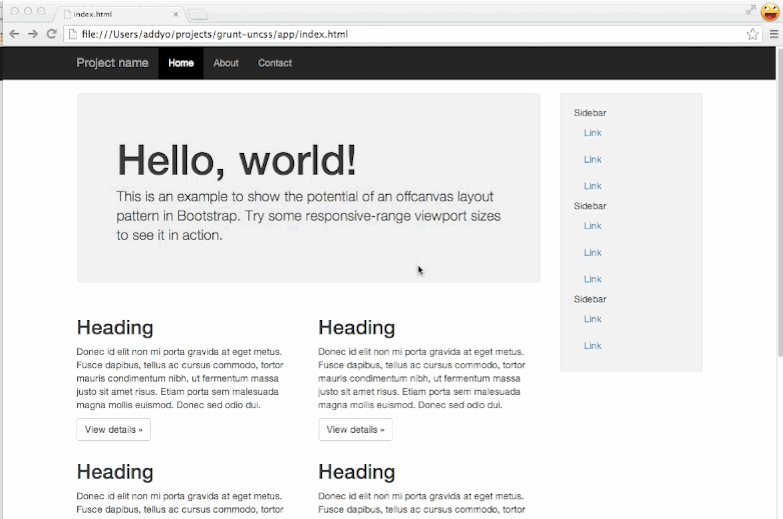Screen dimensions: 783x519
Task: Click first Link under second Sidebar heading
Action: pyautogui.click(x=593, y=226)
